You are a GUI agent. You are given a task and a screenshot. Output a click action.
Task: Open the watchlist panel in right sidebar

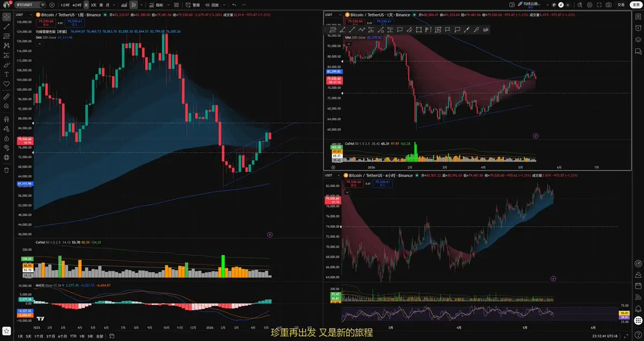[638, 17]
